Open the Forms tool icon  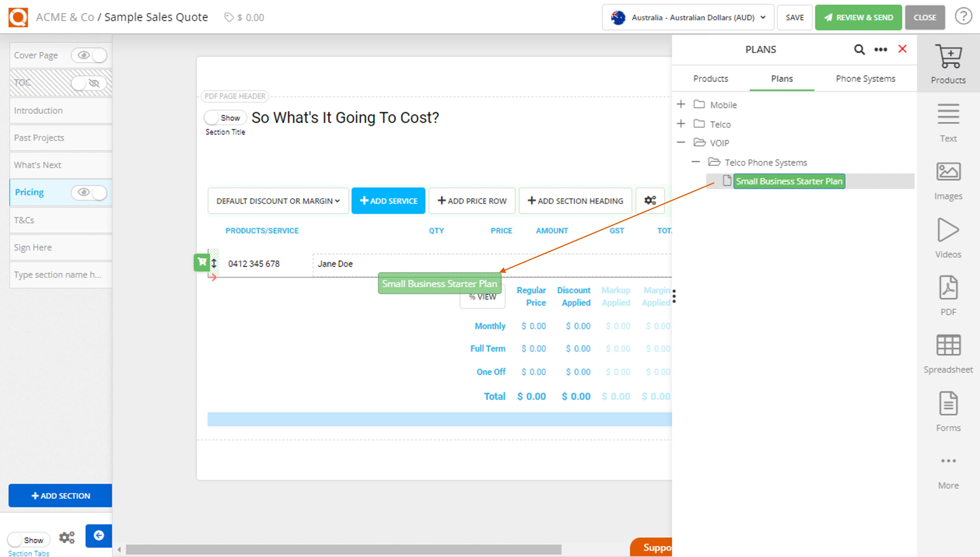(x=948, y=403)
